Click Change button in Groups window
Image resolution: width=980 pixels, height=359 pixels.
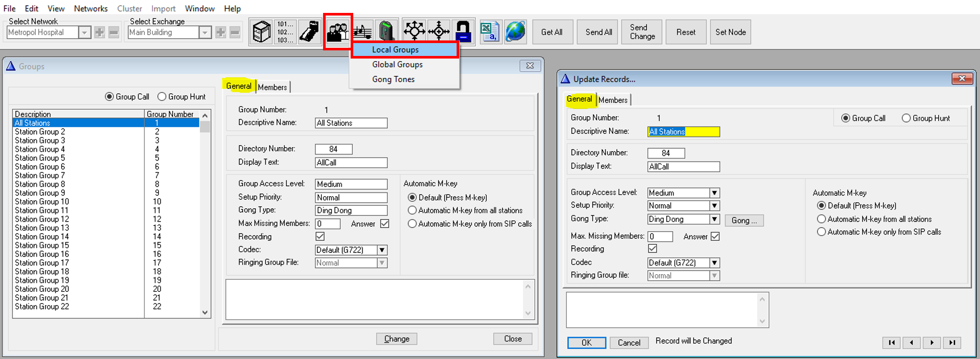click(397, 339)
